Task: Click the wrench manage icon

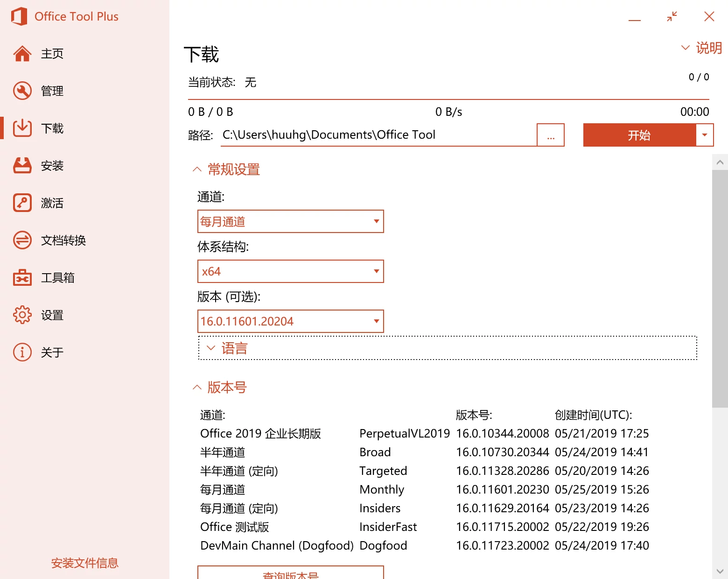Action: click(x=22, y=91)
